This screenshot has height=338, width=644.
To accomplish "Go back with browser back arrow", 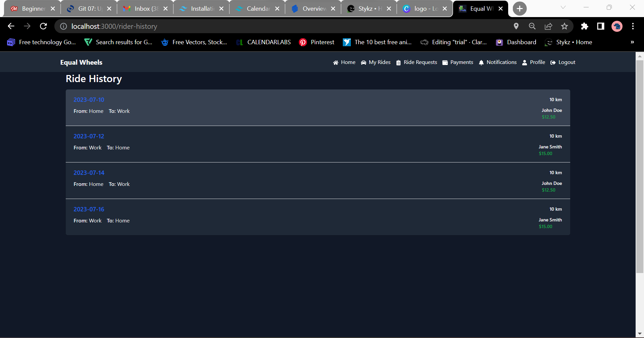I will coord(11,26).
